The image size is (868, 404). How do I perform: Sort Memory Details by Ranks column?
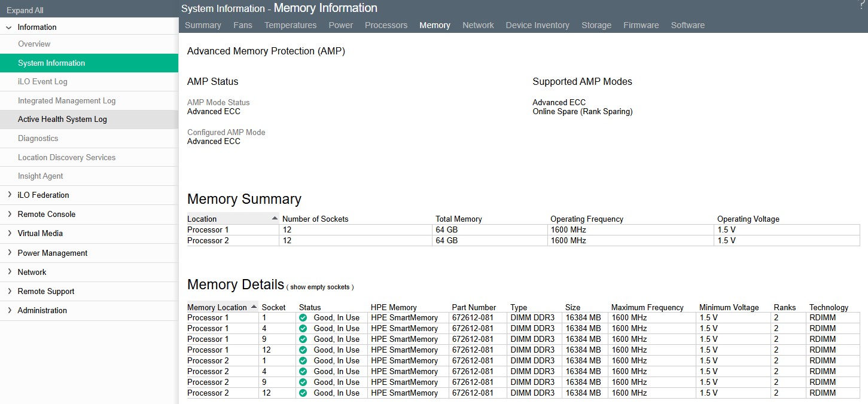(x=785, y=307)
